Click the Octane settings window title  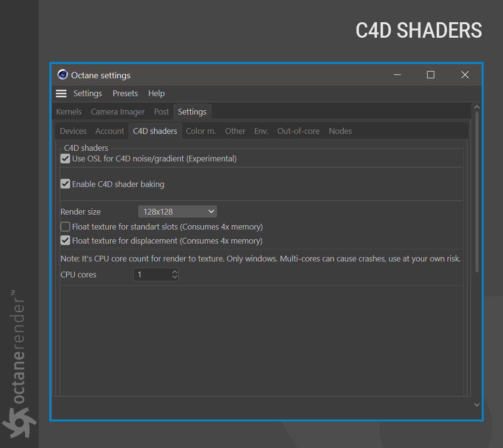pyautogui.click(x=101, y=75)
